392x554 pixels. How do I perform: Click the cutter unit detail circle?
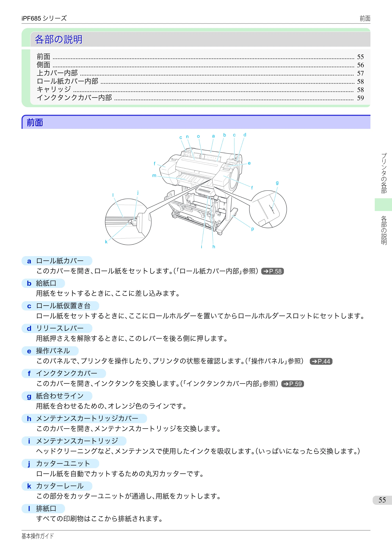(x=128, y=222)
